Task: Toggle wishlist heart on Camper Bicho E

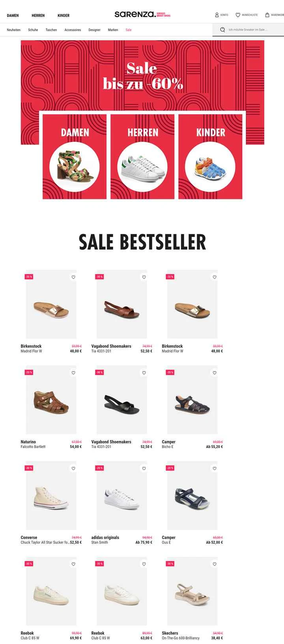Action: click(215, 373)
